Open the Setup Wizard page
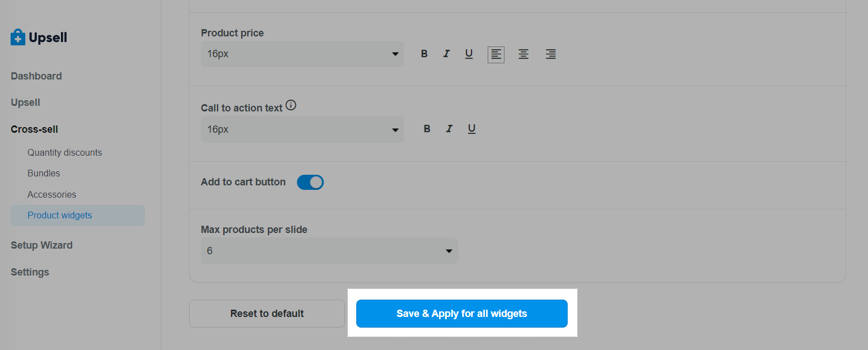 point(42,245)
